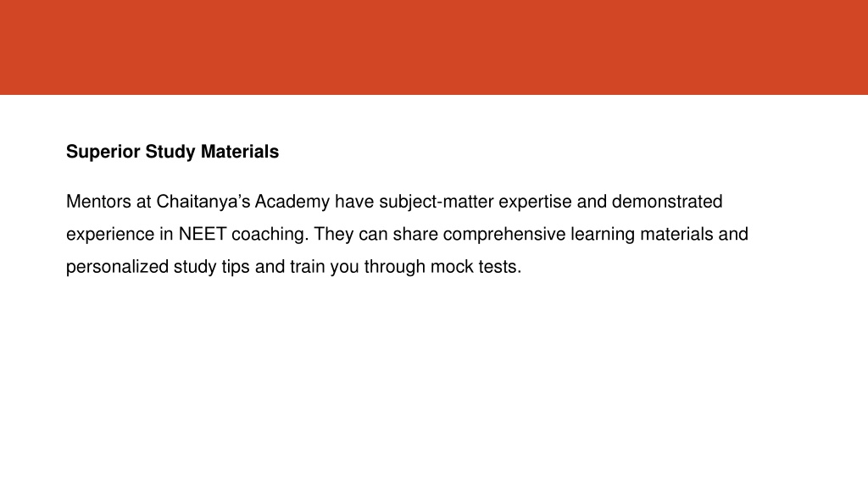
Task: Click the word 'expertise'
Action: 536,202
